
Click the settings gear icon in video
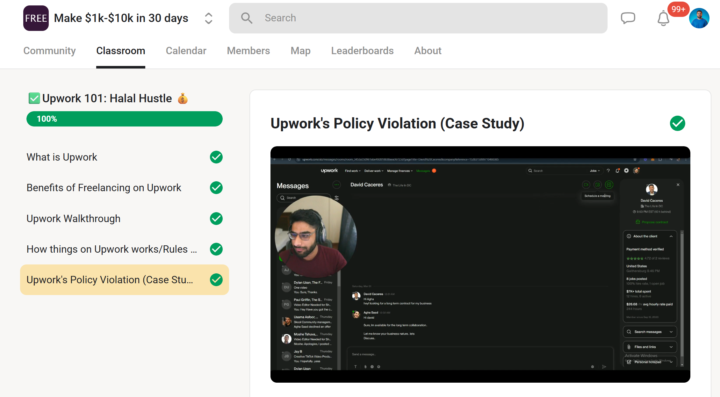coord(626,170)
